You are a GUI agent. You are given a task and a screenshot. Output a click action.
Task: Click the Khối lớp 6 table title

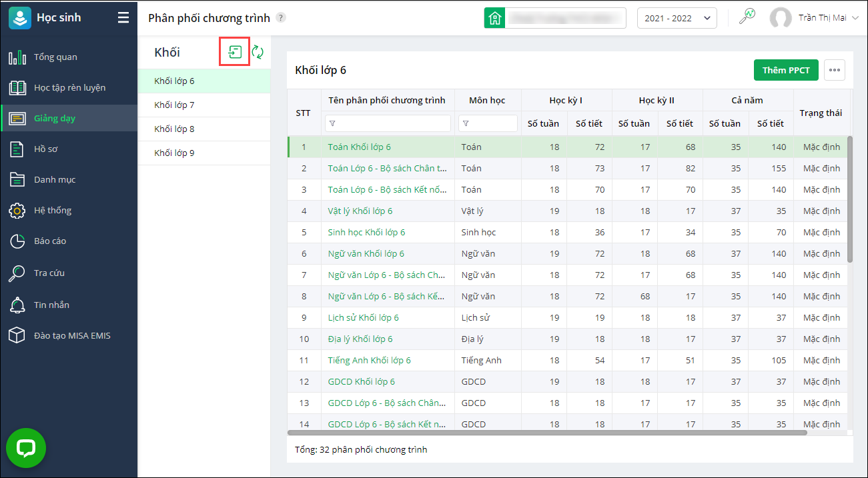[320, 70]
